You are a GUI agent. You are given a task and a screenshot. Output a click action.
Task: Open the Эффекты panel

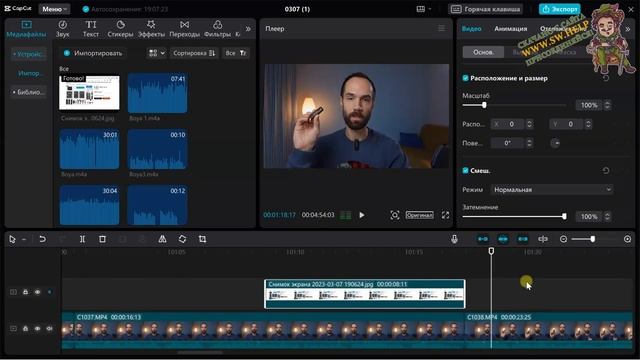(x=151, y=29)
